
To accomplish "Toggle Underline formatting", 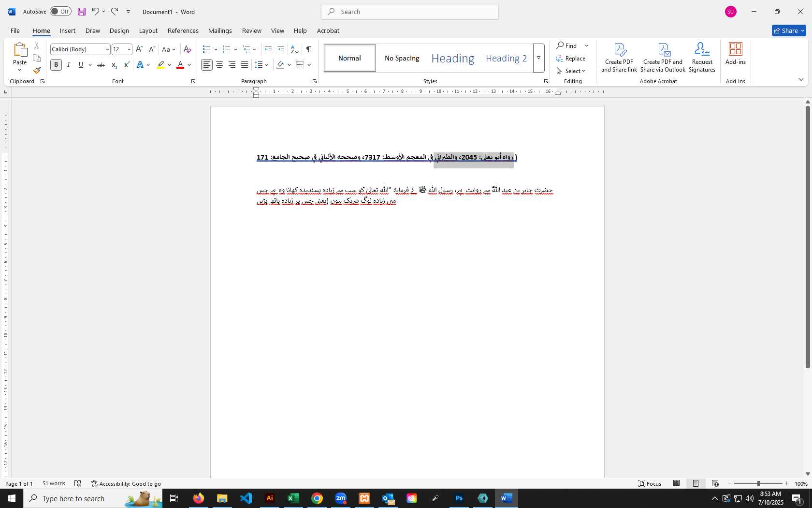I will (x=81, y=65).
